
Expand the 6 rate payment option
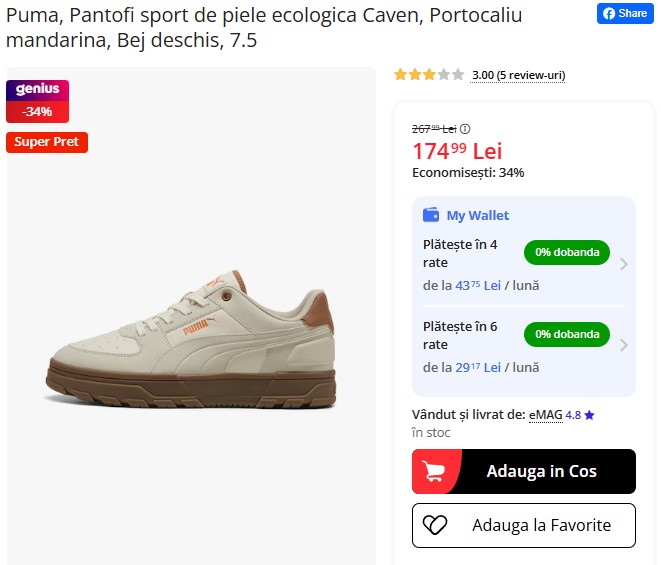[x=623, y=346]
